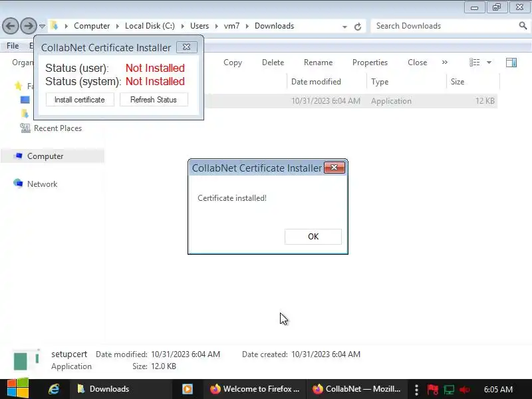Close the small CollabNet Certificate Installer window
532x399 pixels.
(x=187, y=47)
